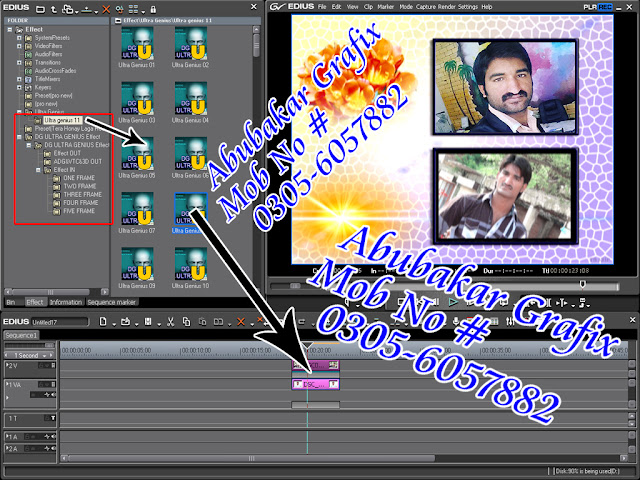
Task: Collapse the Effect IN folder
Action: click(38, 170)
